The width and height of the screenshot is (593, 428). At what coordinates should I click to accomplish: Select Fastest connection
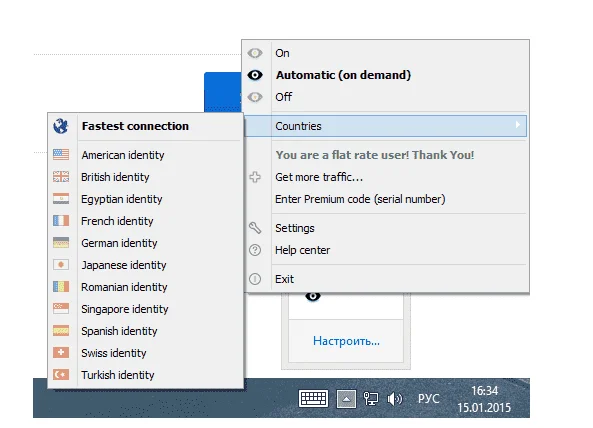tap(146, 126)
